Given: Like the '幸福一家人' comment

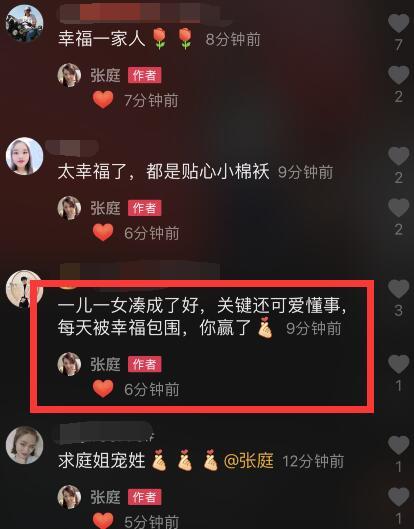Looking at the screenshot, I should (x=398, y=23).
